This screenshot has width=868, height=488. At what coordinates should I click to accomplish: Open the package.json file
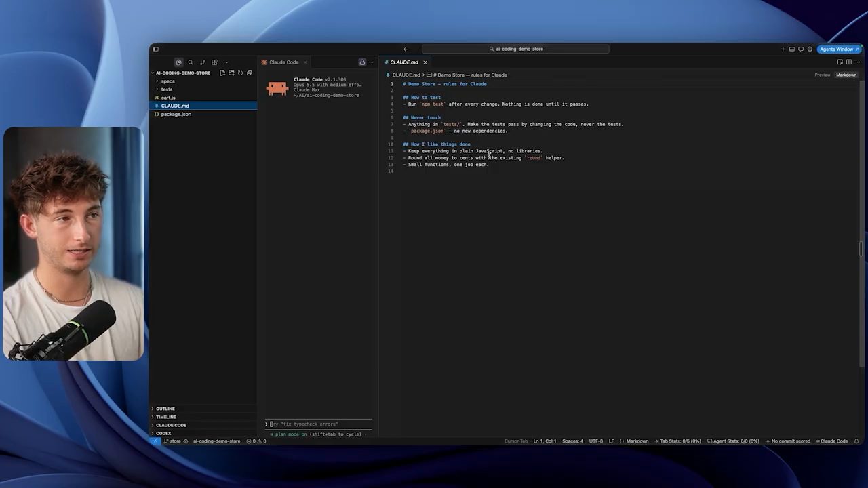point(203,114)
